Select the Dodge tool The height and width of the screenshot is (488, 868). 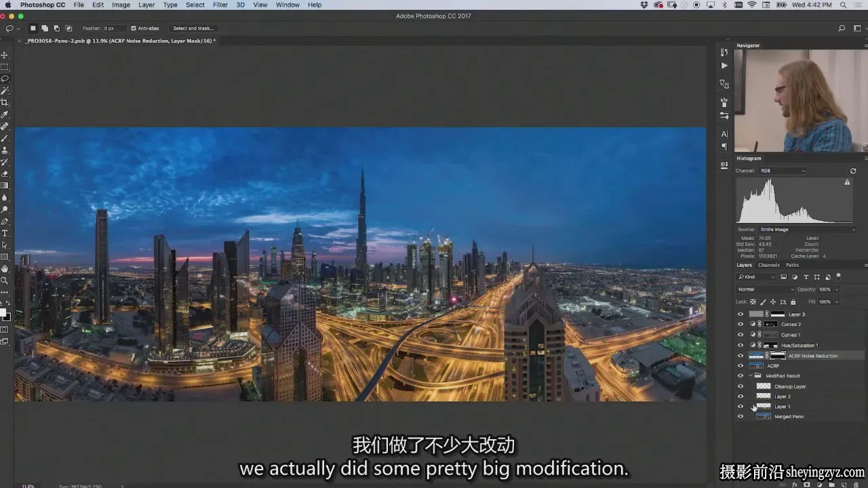pos(5,209)
